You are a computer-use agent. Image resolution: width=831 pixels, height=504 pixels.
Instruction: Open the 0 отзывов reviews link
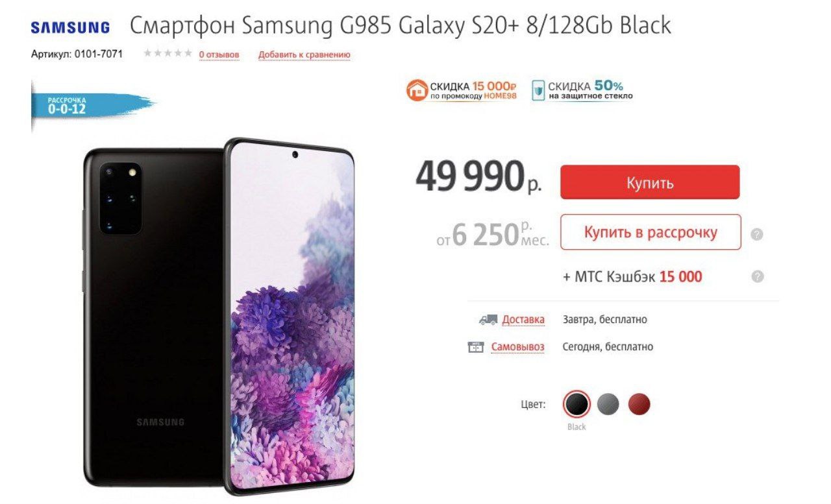pos(219,55)
